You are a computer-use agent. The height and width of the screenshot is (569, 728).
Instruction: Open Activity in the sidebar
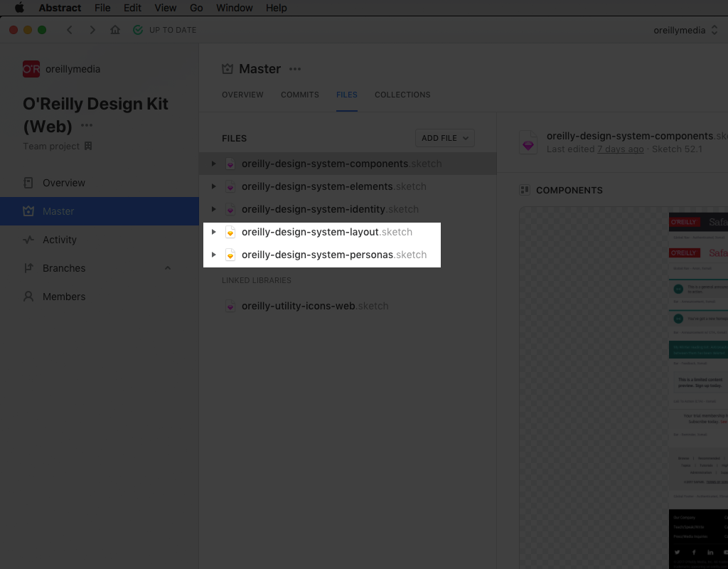100,240
